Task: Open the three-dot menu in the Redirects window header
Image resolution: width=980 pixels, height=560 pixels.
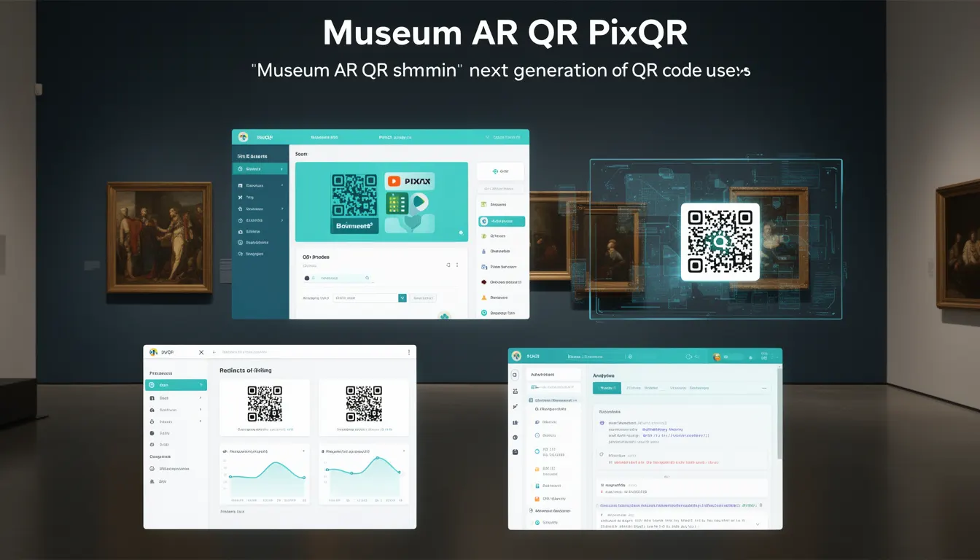Action: [408, 352]
